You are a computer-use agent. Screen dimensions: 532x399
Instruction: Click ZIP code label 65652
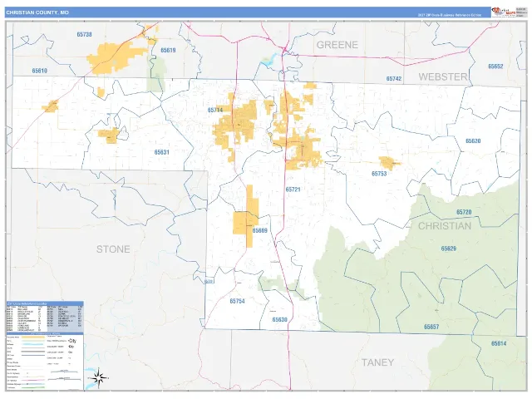pyautogui.click(x=495, y=66)
